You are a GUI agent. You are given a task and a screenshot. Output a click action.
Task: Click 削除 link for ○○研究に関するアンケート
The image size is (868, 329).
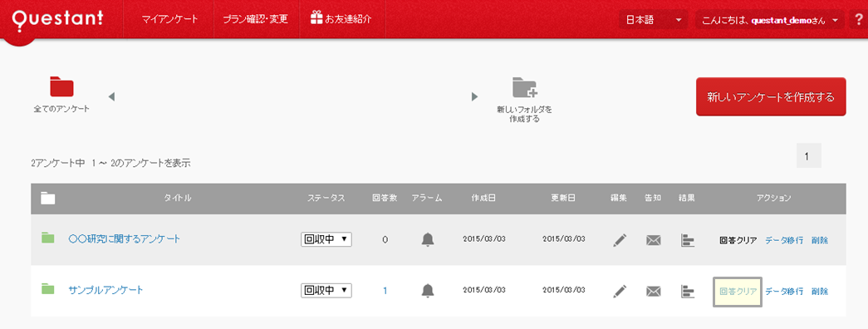(820, 240)
